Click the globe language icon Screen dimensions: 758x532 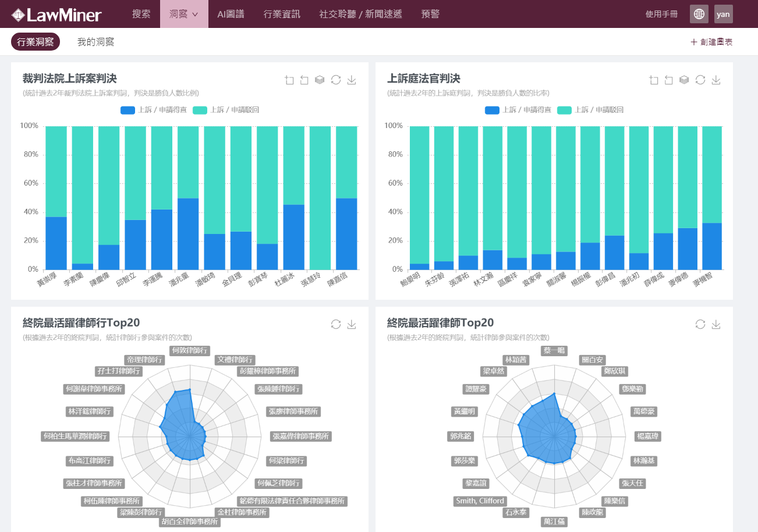(x=699, y=14)
